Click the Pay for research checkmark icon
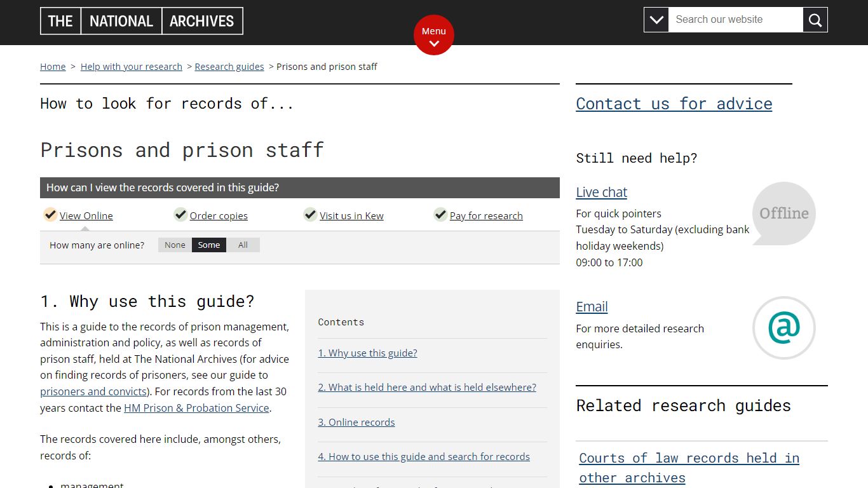Viewport: 868px width, 488px height. 440,215
